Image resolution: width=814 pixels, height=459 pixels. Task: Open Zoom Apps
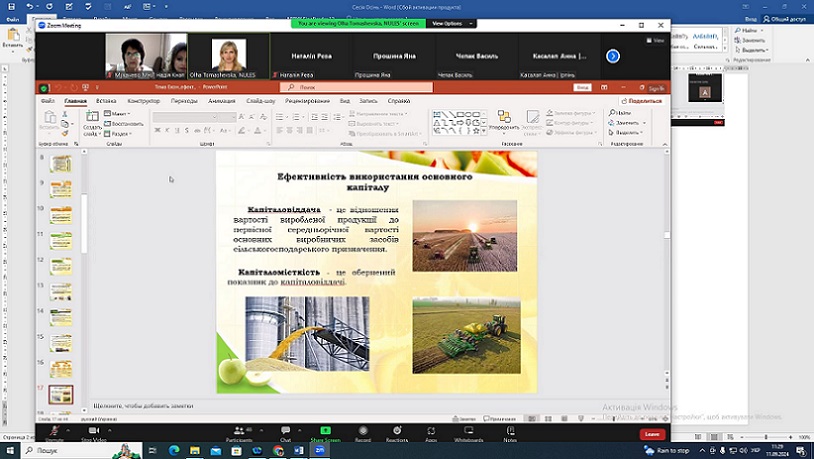pos(431,433)
